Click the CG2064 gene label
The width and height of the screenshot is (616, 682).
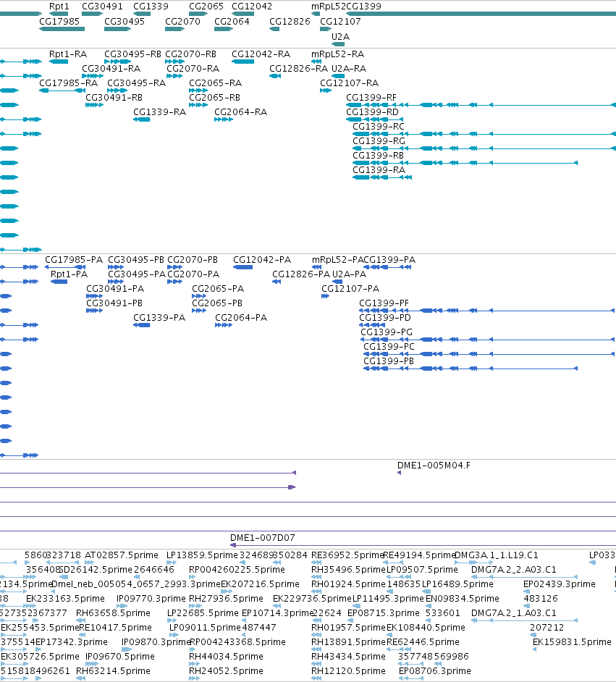[232, 21]
